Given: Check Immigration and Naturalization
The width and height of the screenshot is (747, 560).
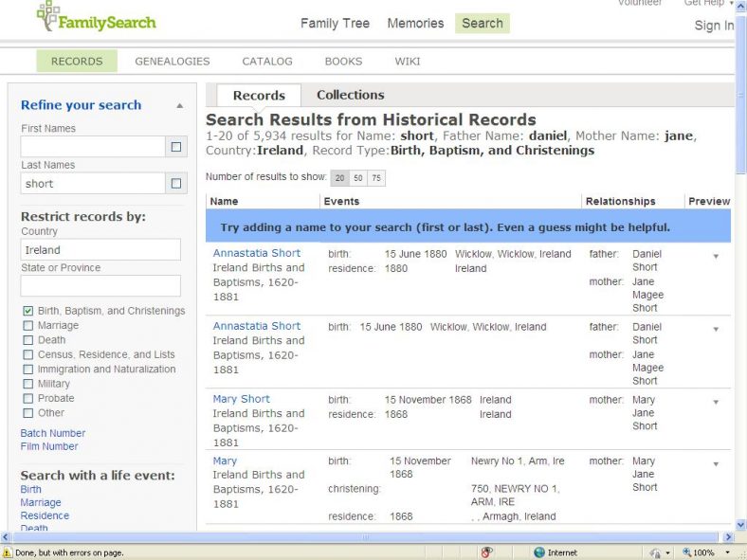Looking at the screenshot, I should tap(28, 370).
